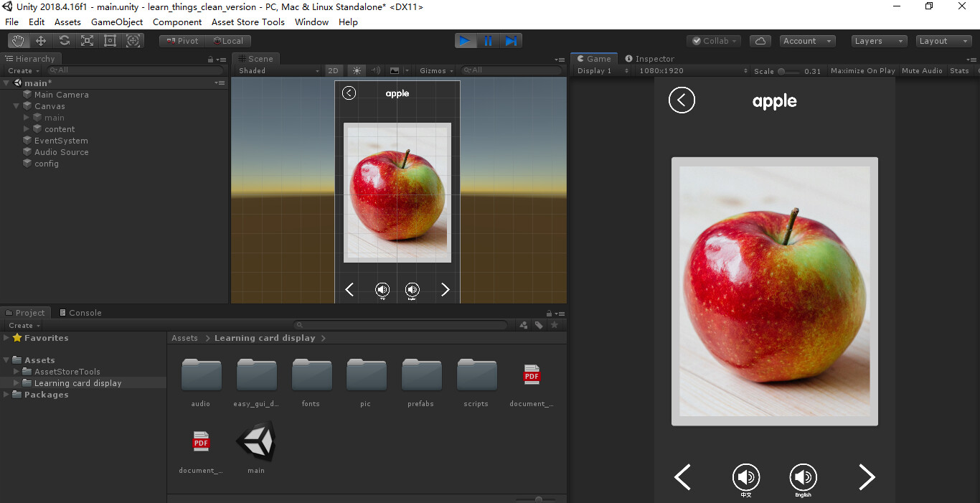
Task: Select the Rotate tool
Action: click(x=64, y=40)
